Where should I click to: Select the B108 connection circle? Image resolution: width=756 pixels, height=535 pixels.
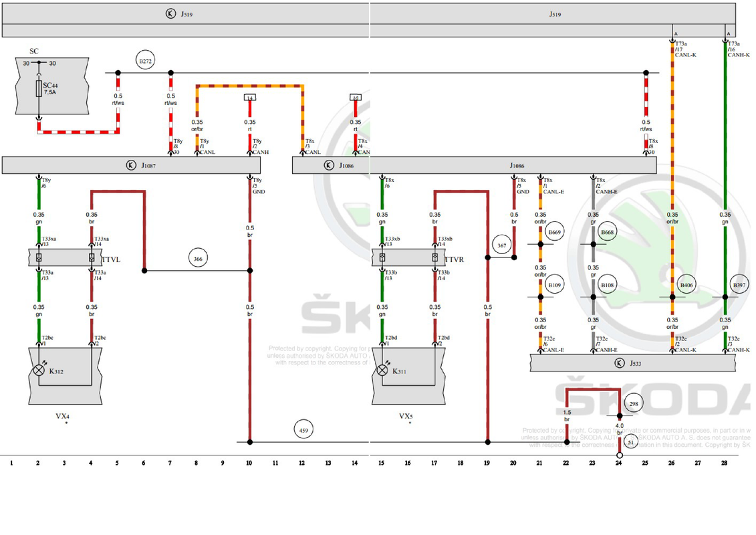pos(607,285)
